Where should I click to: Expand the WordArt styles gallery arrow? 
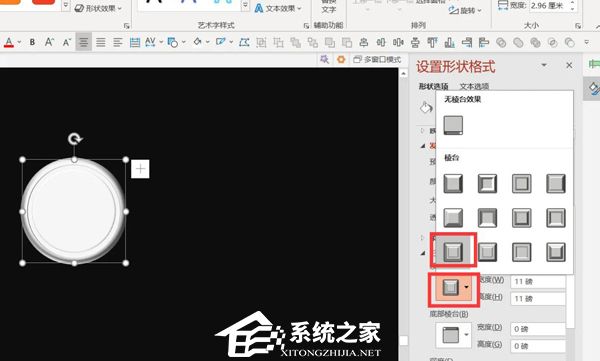pyautogui.click(x=245, y=5)
